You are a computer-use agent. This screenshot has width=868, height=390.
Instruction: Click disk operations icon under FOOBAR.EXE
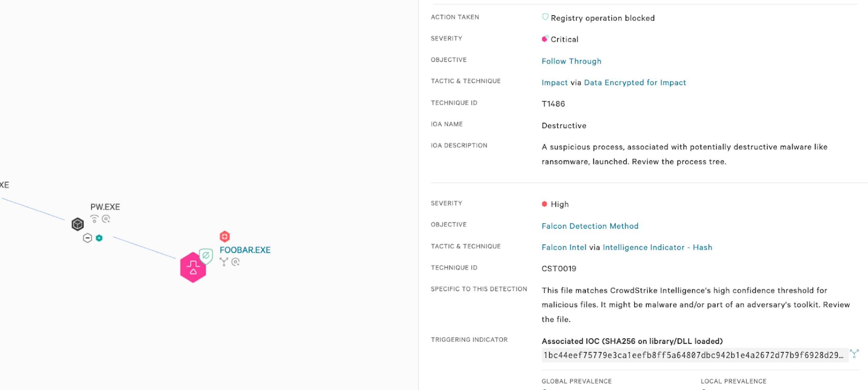coord(236,262)
